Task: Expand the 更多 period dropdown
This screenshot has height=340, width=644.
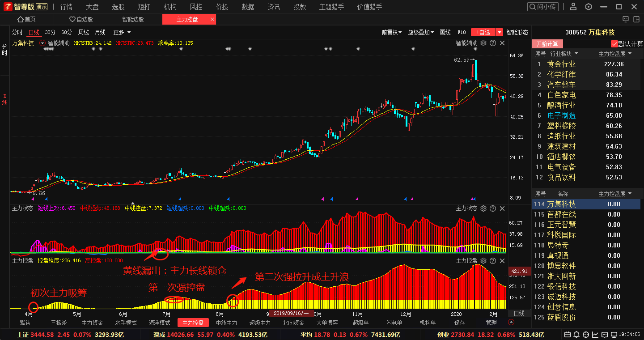Action: coord(122,32)
